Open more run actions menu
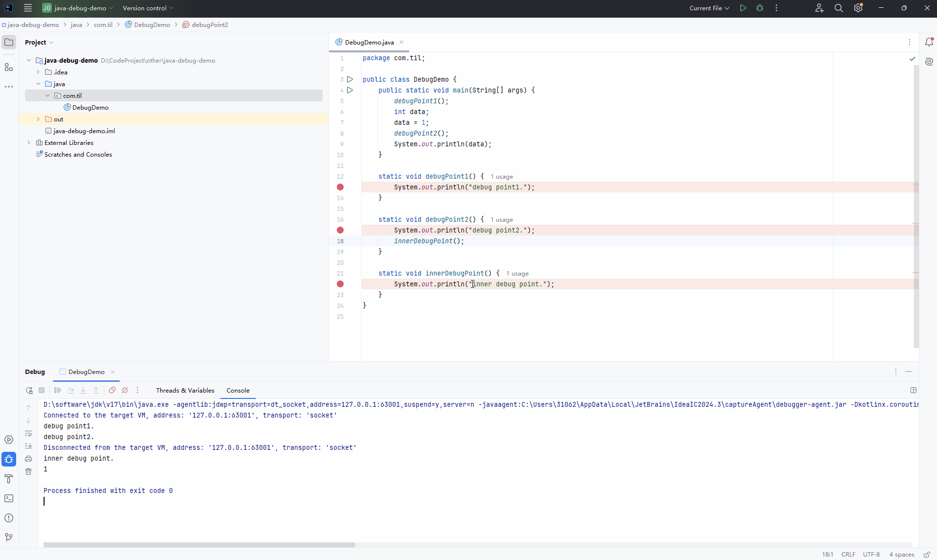 776,8
